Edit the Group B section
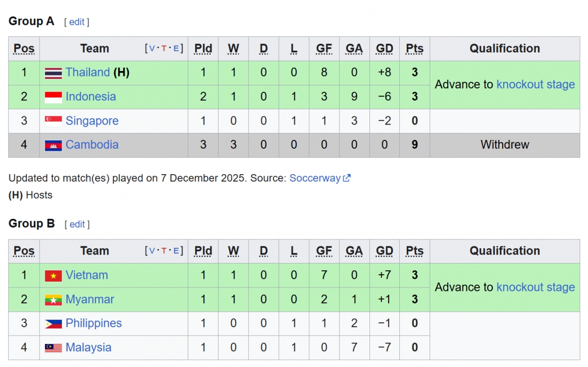Viewport: 588px width, 367px height. [77, 224]
